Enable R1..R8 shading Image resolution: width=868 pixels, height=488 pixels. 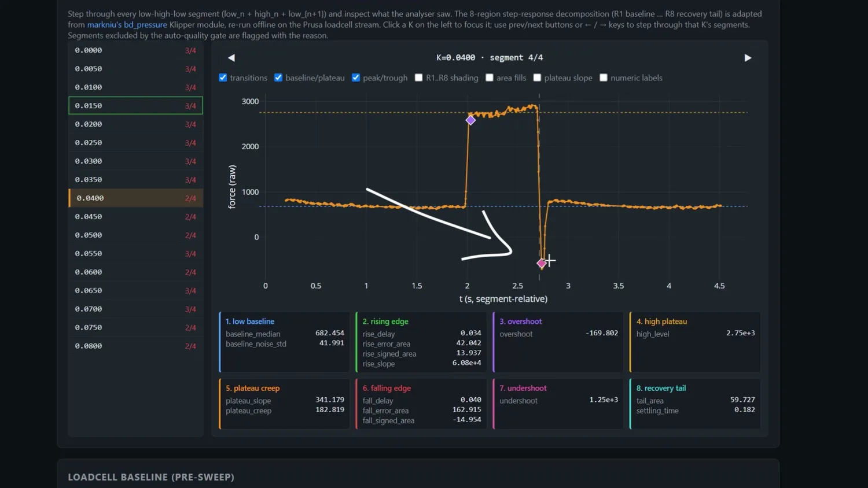tap(418, 77)
